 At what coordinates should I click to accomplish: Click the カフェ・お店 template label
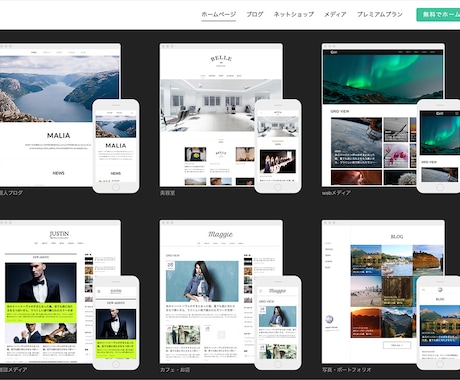(175, 369)
